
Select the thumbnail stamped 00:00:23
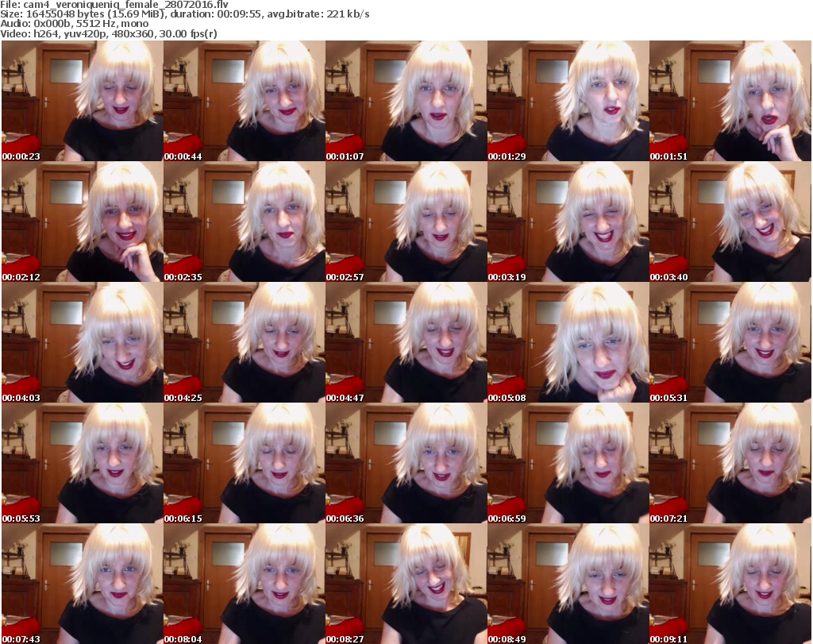83,101
